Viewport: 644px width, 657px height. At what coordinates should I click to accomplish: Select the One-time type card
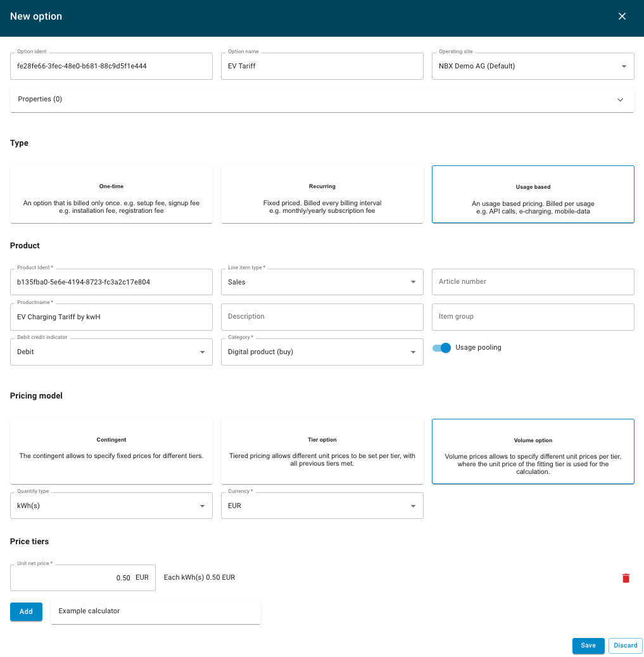[x=111, y=195]
